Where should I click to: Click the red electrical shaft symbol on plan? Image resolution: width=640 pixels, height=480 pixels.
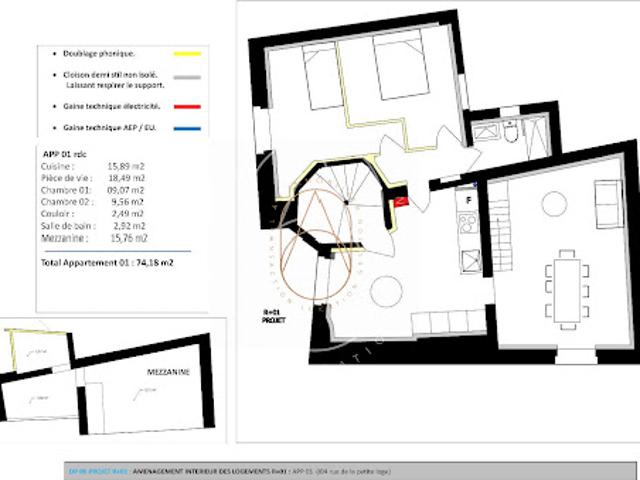[x=401, y=201]
